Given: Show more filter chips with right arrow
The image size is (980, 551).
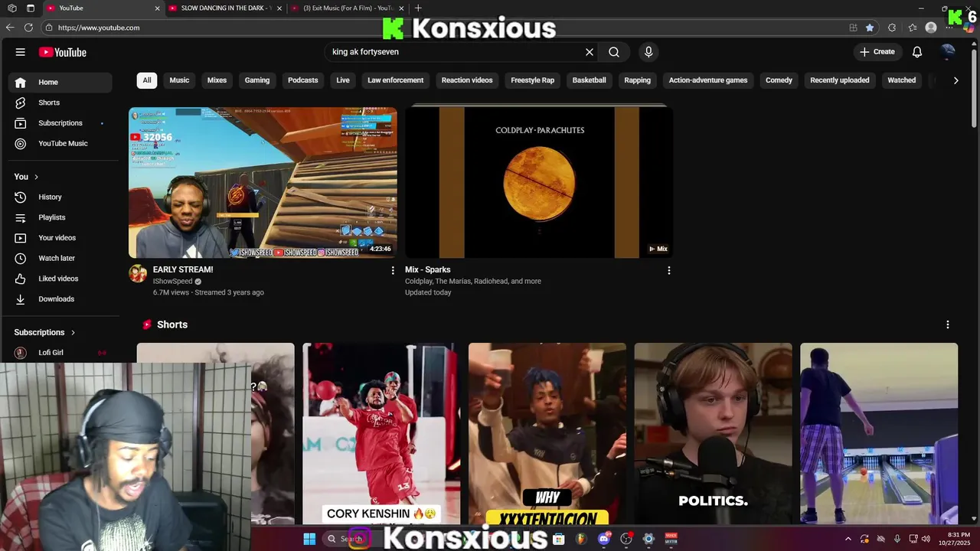Looking at the screenshot, I should [955, 80].
